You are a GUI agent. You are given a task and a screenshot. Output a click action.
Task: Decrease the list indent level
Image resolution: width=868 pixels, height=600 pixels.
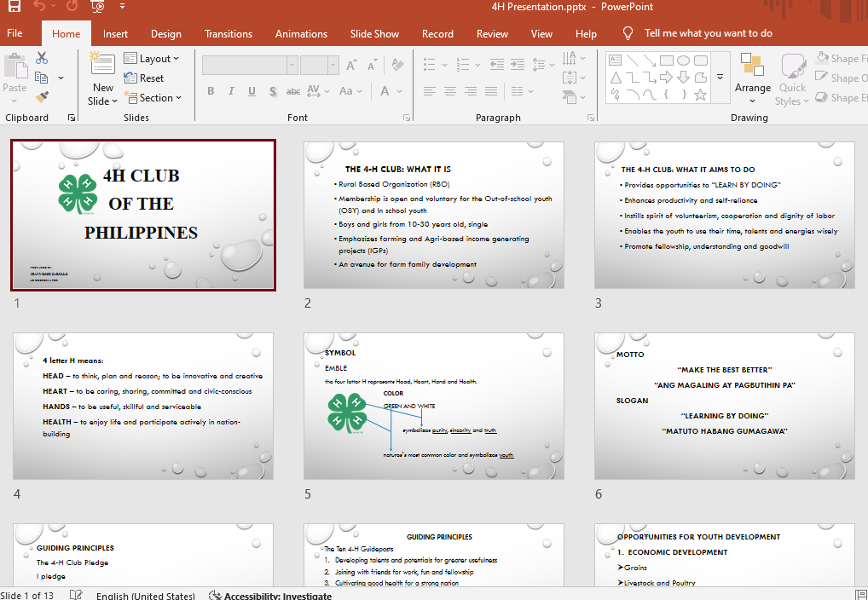click(x=497, y=65)
